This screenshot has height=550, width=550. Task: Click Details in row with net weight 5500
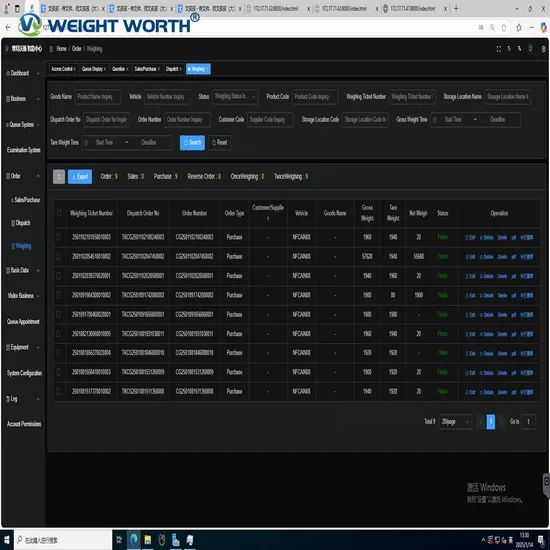tap(486, 257)
